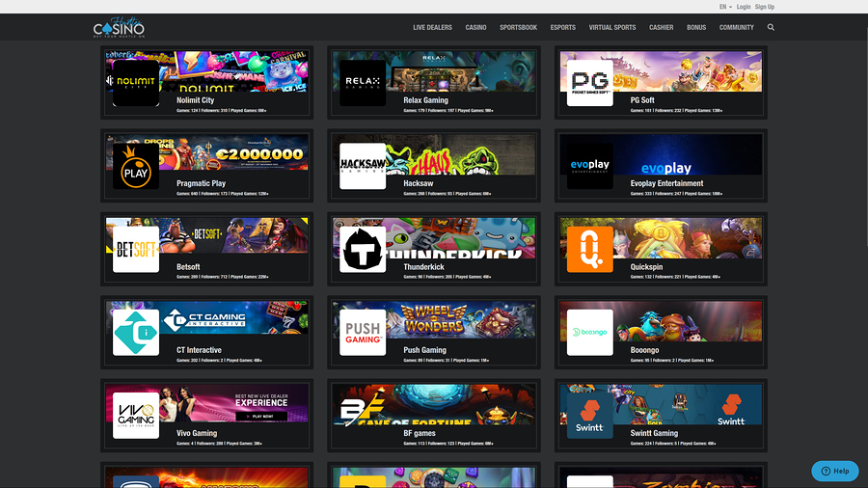
Task: Click the Vivo Gaming logo
Action: (x=136, y=416)
